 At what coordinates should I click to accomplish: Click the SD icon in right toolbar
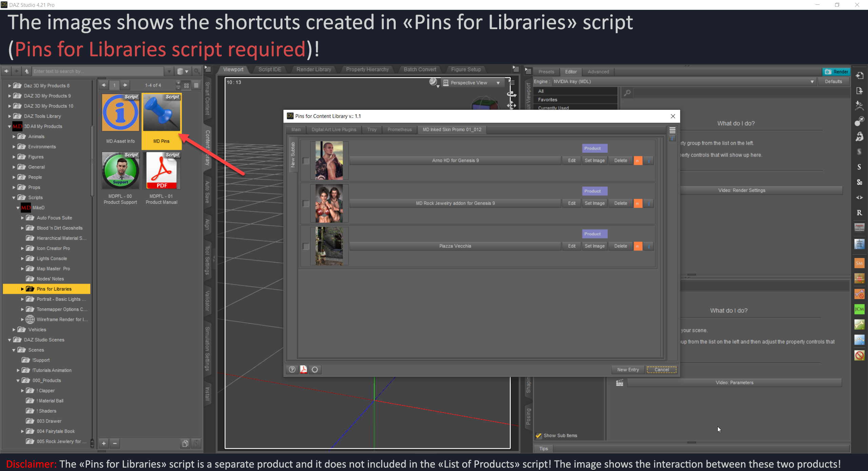click(859, 182)
